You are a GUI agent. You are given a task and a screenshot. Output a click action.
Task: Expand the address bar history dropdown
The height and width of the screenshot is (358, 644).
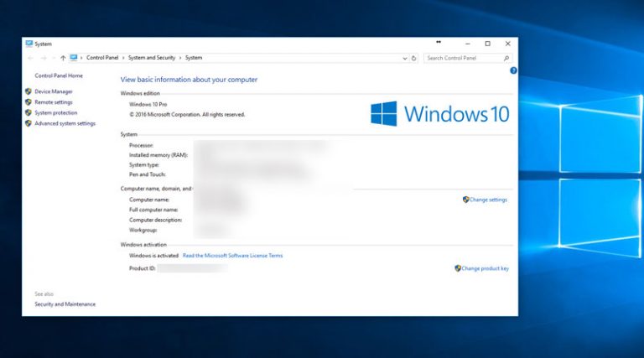point(405,59)
